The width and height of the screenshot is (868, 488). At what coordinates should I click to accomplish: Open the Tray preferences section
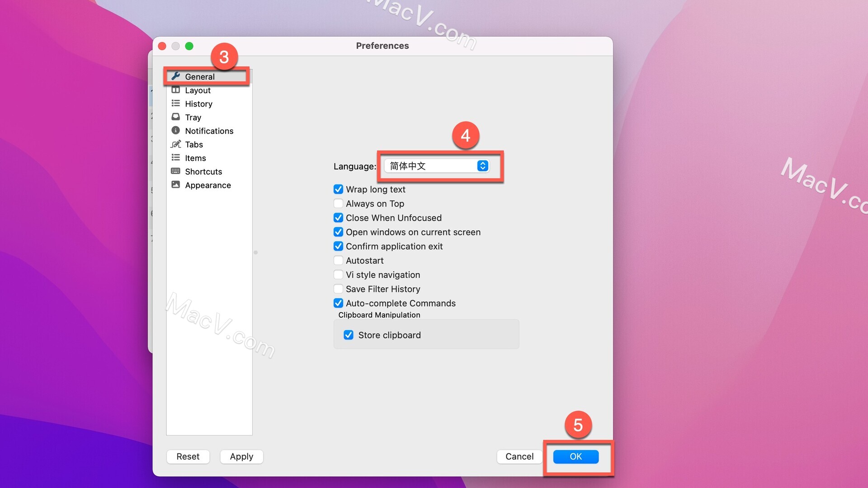[x=193, y=117]
